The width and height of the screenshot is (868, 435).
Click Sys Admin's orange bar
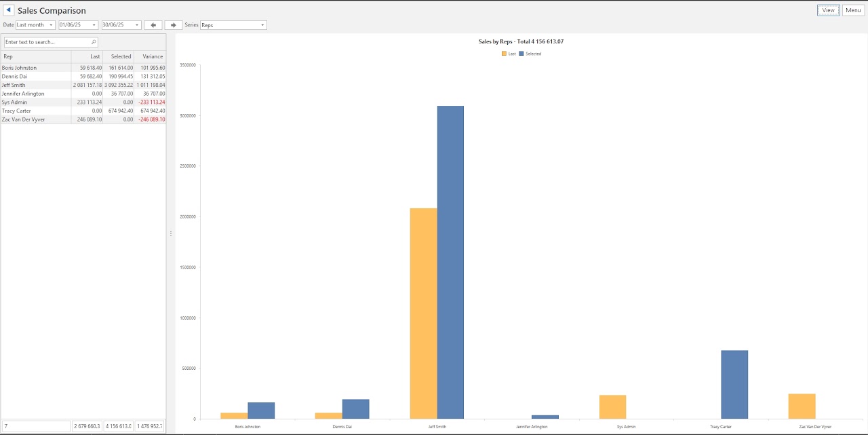[x=613, y=407]
